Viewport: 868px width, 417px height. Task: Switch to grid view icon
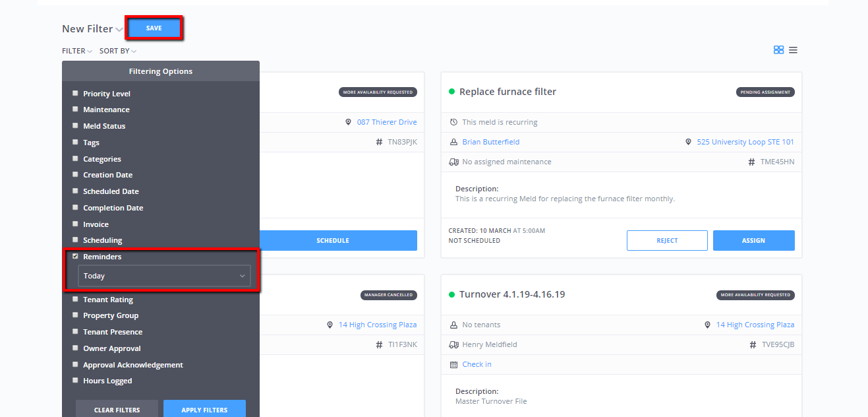(778, 50)
